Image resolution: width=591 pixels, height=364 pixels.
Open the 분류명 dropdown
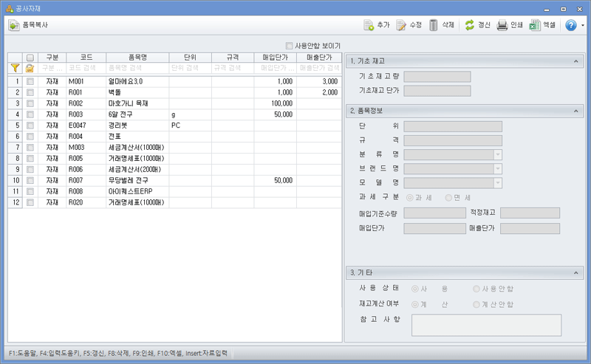pyautogui.click(x=497, y=154)
